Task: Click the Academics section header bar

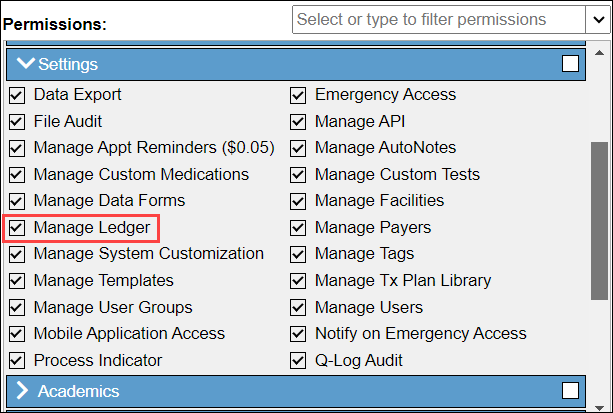Action: point(300,391)
